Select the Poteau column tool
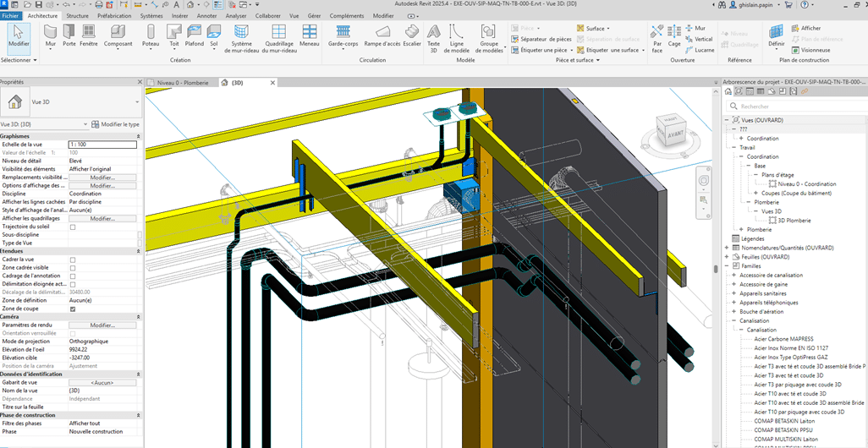This screenshot has width=868, height=448. [x=151, y=36]
